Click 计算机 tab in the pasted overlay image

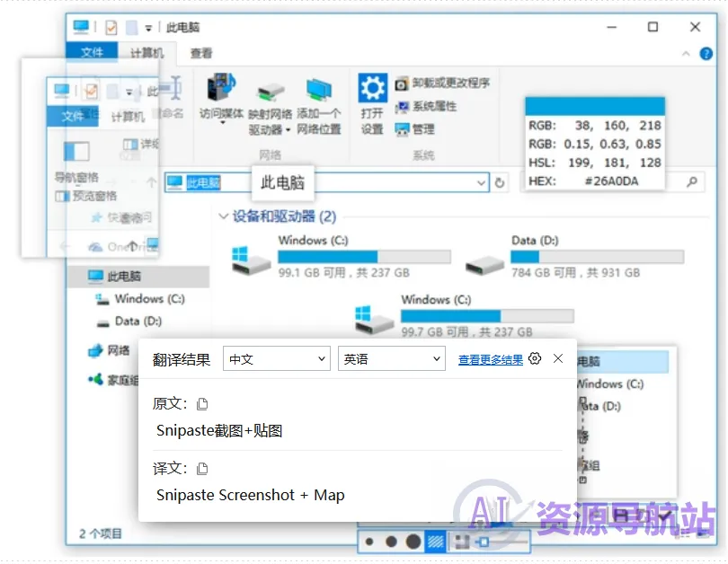(128, 117)
